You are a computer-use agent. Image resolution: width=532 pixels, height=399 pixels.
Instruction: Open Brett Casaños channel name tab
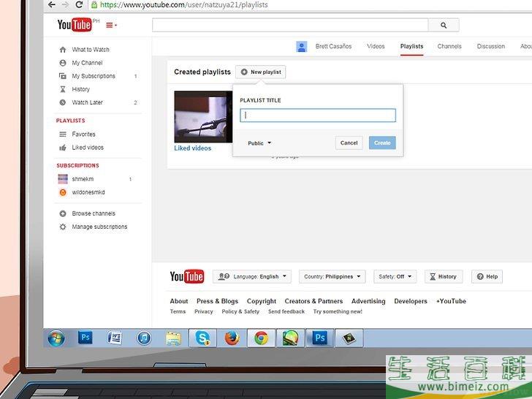point(333,46)
